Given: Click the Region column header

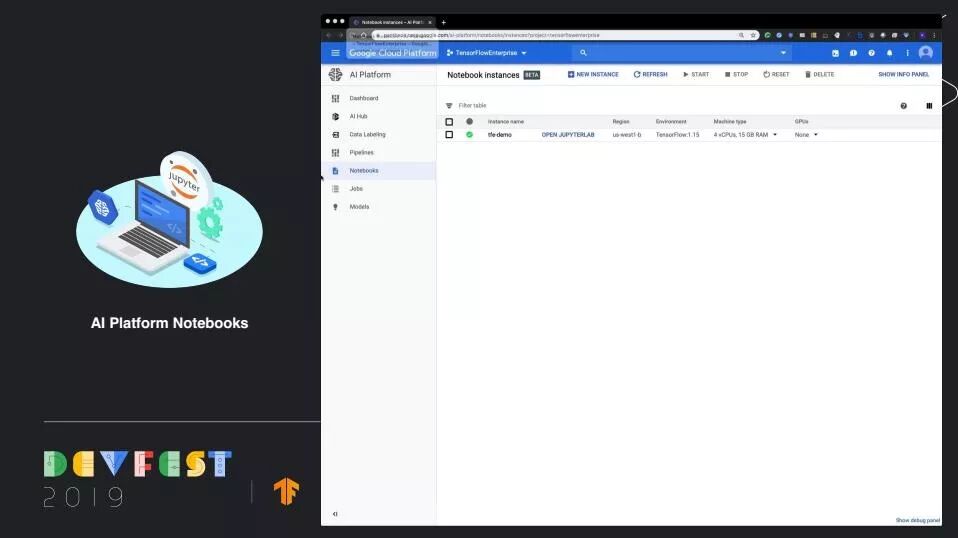Looking at the screenshot, I should [x=621, y=122].
